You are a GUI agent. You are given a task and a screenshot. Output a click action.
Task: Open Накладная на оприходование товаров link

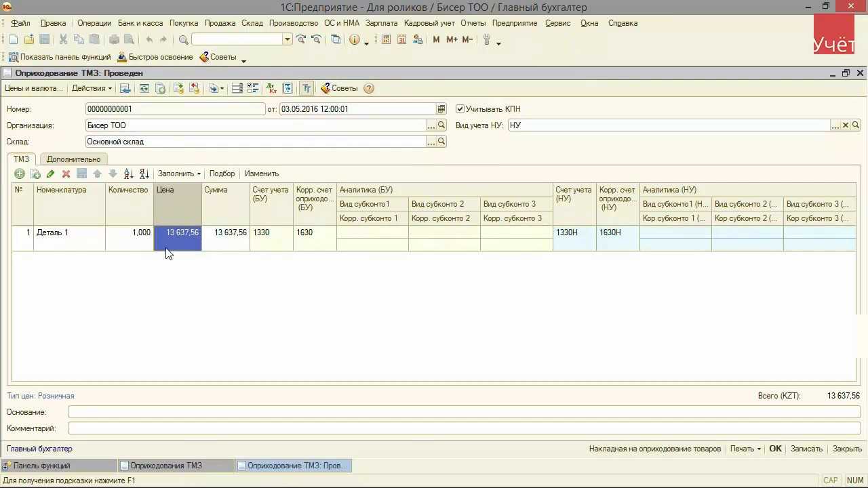(x=655, y=449)
